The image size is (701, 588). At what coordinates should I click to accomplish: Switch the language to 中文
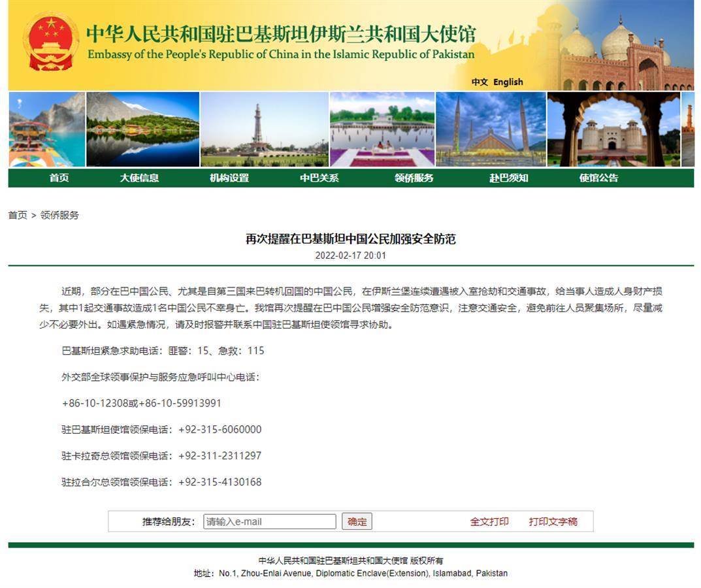[480, 82]
